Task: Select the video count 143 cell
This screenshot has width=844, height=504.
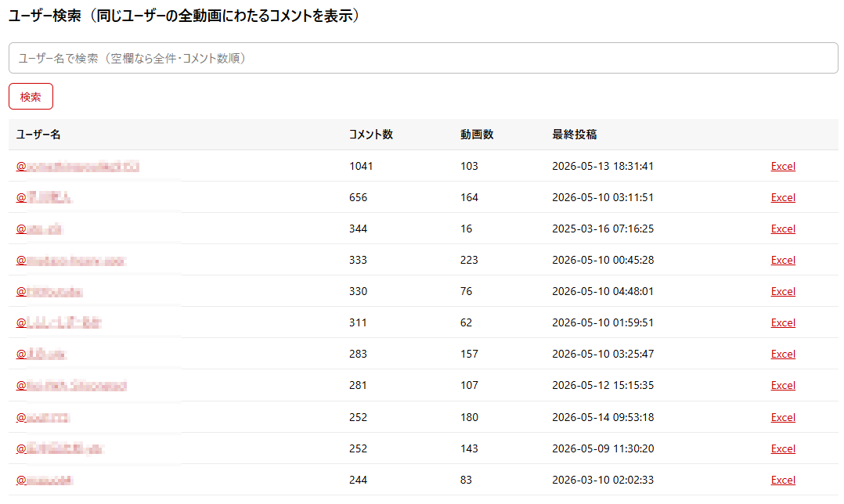Action: (470, 448)
